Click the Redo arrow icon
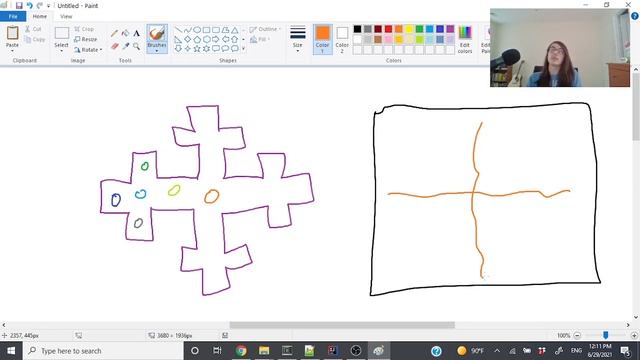 [40, 6]
